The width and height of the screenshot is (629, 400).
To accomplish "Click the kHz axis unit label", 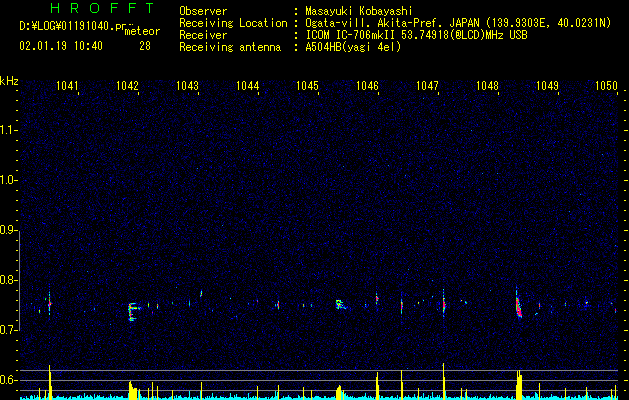I will [9, 81].
